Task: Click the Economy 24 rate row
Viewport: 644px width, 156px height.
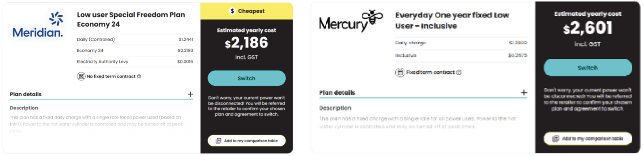Action: 135,50
